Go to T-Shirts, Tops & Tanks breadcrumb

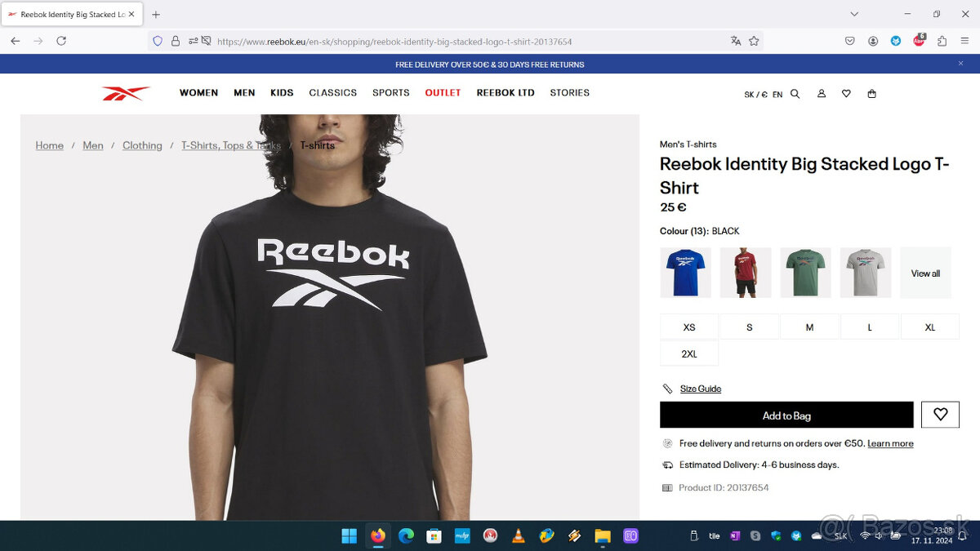[x=231, y=145]
